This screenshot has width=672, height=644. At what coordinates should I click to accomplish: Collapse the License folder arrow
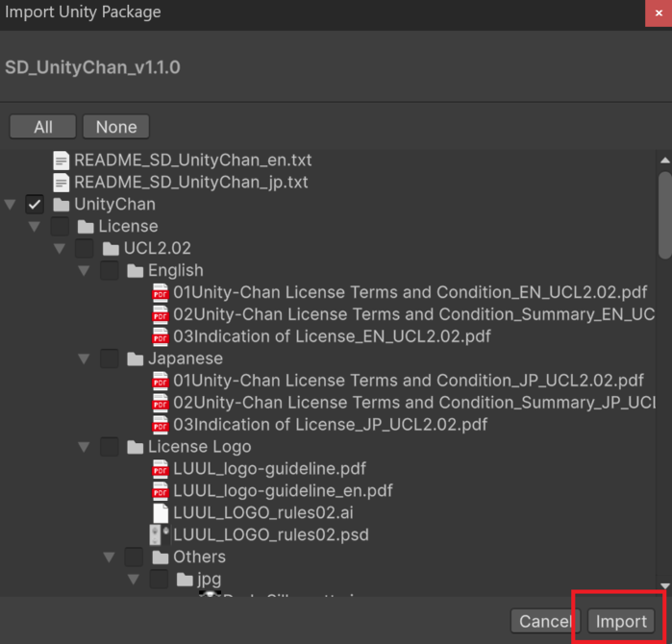[x=35, y=226]
